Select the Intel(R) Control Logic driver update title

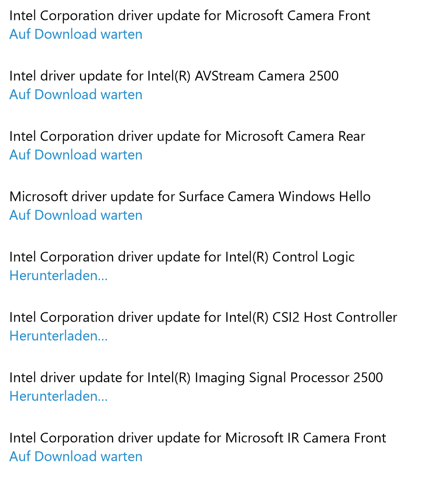[182, 257]
